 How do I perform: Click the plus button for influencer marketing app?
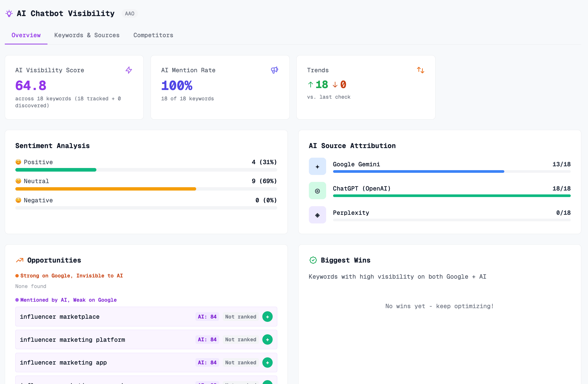[x=267, y=362]
